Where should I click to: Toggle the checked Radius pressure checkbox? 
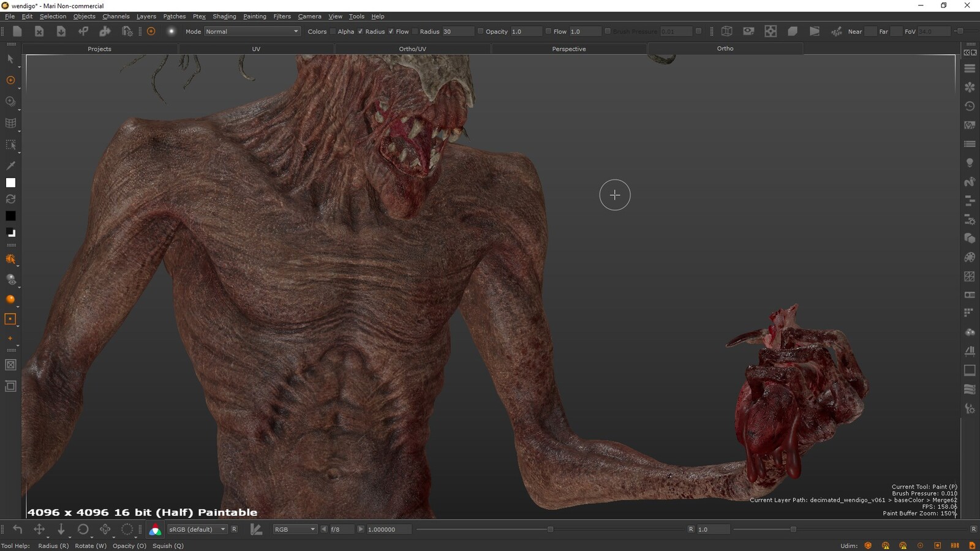(391, 31)
